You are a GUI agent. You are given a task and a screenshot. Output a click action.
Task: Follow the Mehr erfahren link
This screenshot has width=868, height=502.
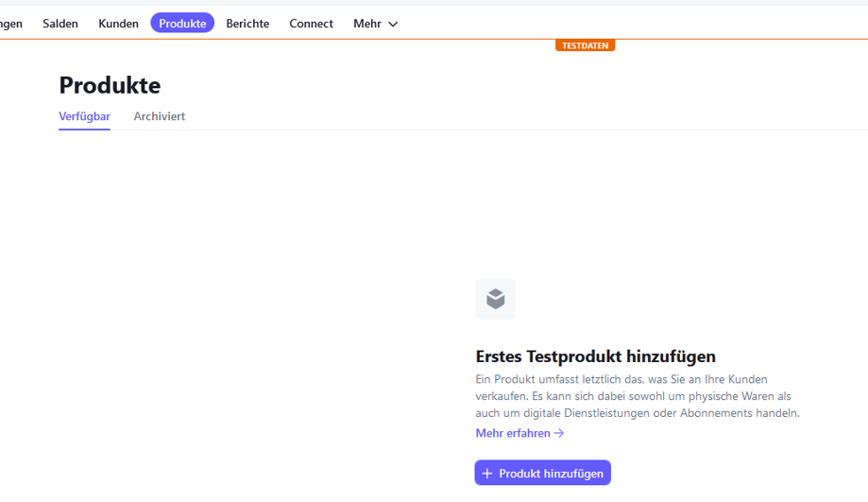[x=519, y=433]
